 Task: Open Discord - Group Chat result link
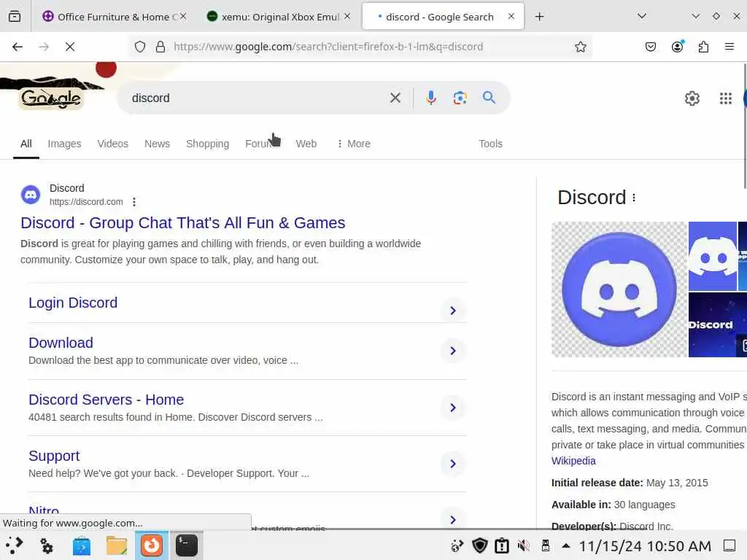click(x=183, y=223)
